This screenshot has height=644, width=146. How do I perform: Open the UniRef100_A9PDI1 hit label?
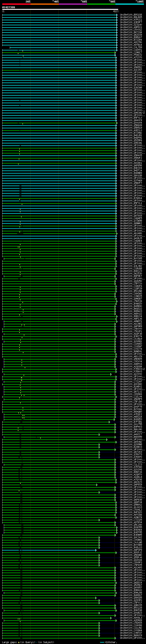131,27
